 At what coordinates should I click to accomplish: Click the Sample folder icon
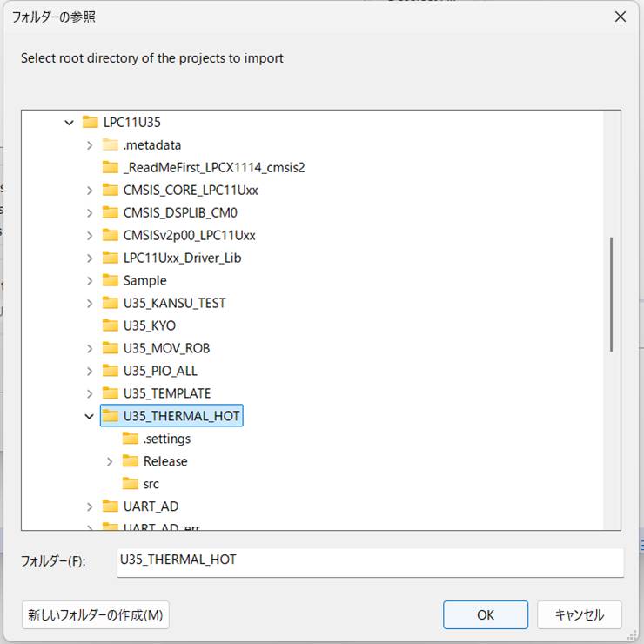point(110,281)
